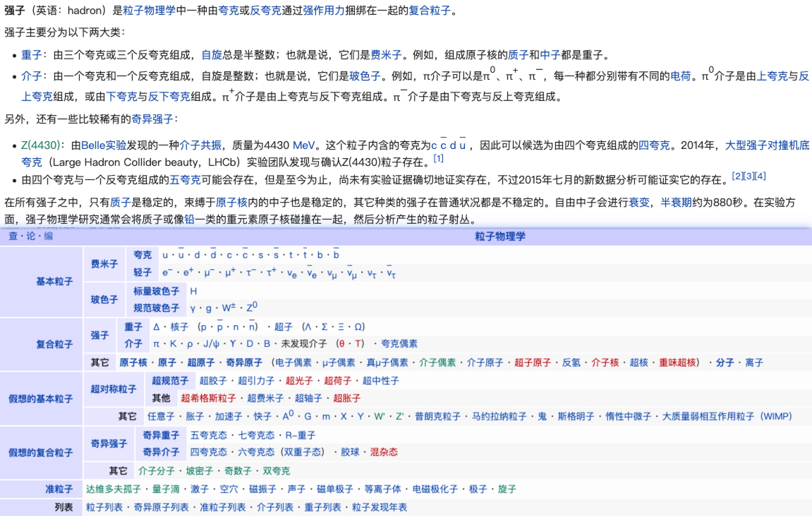The image size is (812, 516).
Task: Open the 胶球 link in hypothetical particles
Action: coord(351,452)
